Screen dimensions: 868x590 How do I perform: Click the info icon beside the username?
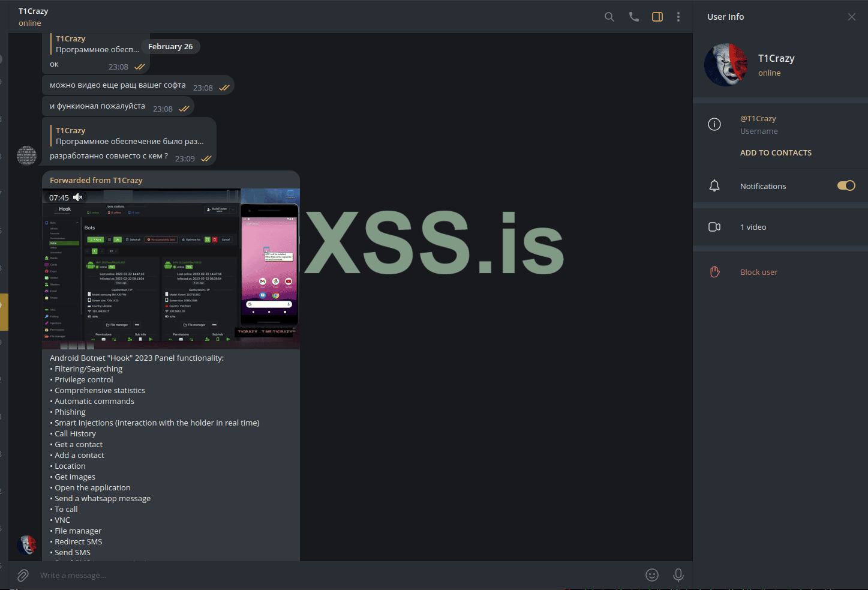pyautogui.click(x=714, y=124)
